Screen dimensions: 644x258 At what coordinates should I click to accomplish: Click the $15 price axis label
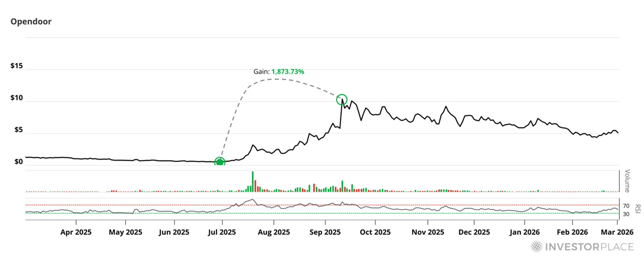17,66
